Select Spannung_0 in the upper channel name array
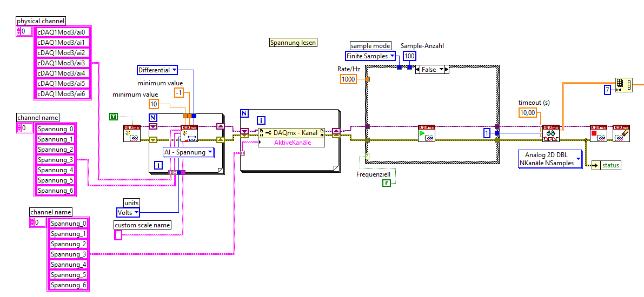 click(56, 129)
